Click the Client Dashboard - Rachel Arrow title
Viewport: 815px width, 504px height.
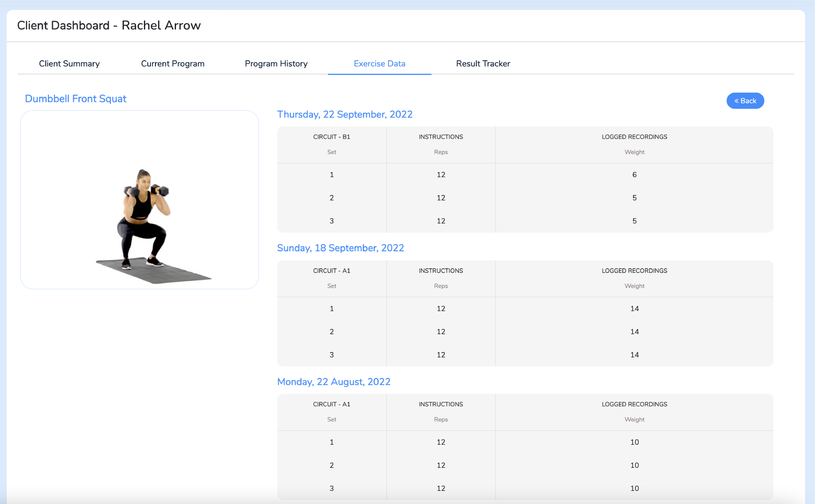[x=109, y=25]
